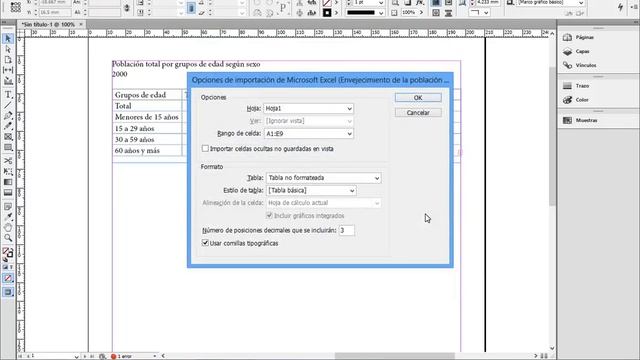Screen dimensions: 640x360
Task: Switch to the 'Sin título-1 @ 100%' document tab
Action: (x=48, y=24)
